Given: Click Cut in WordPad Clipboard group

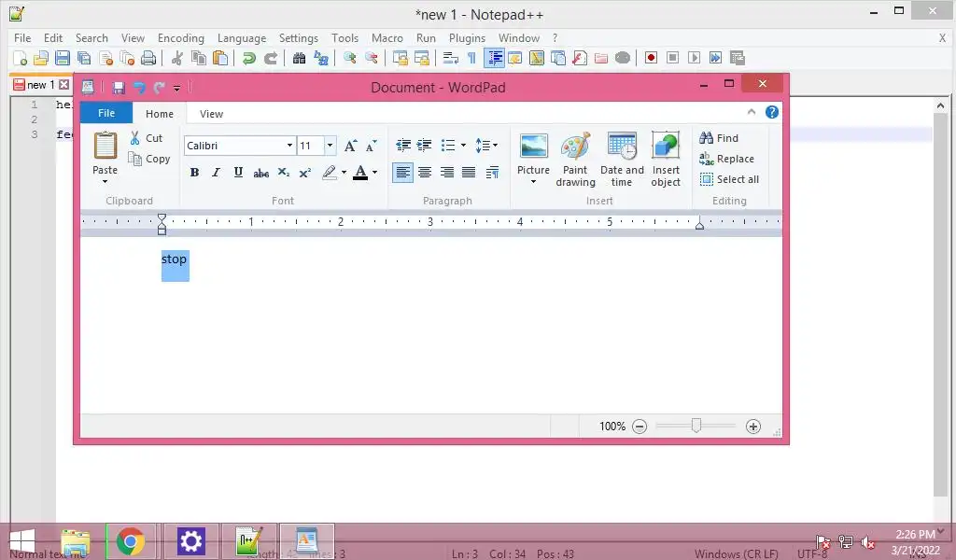Looking at the screenshot, I should click(147, 138).
